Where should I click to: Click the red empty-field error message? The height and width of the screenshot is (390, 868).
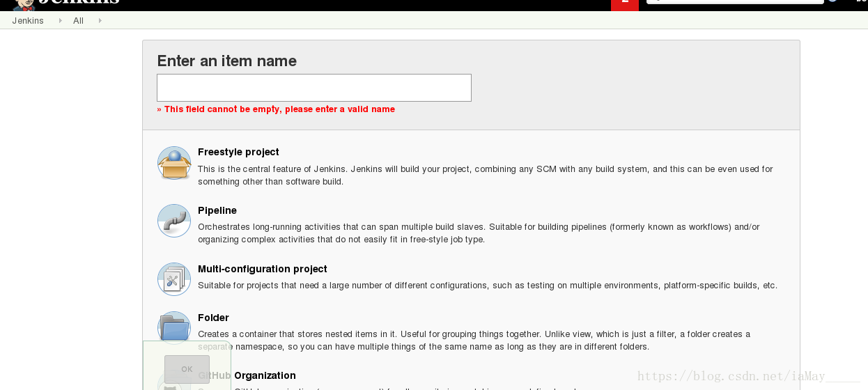[x=276, y=109]
